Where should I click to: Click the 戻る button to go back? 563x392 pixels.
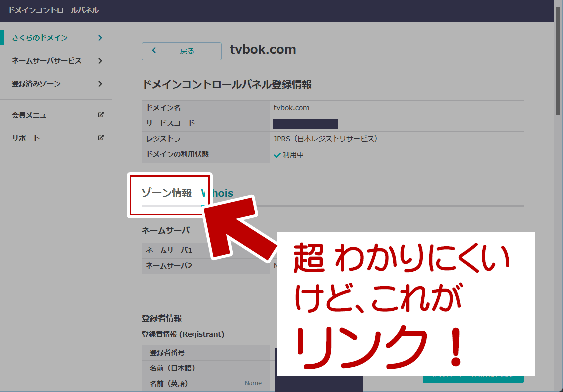point(181,51)
